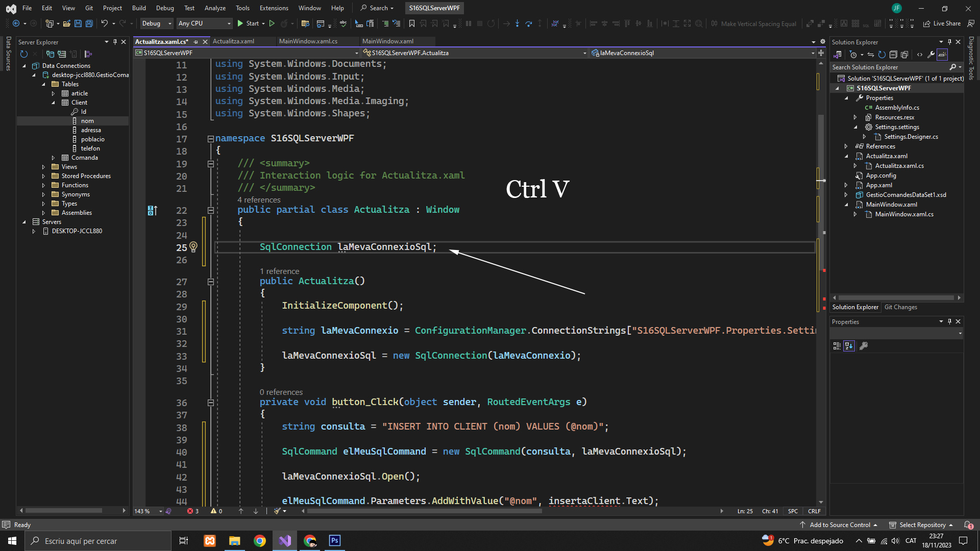Expand the Stored Procedures folder
The height and width of the screenshot is (551, 980).
coord(43,176)
